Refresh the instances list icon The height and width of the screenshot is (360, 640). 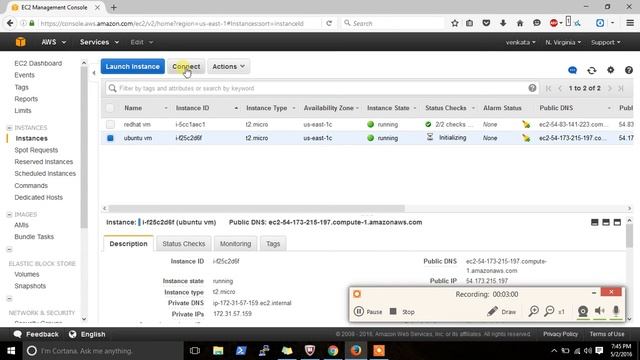591,70
